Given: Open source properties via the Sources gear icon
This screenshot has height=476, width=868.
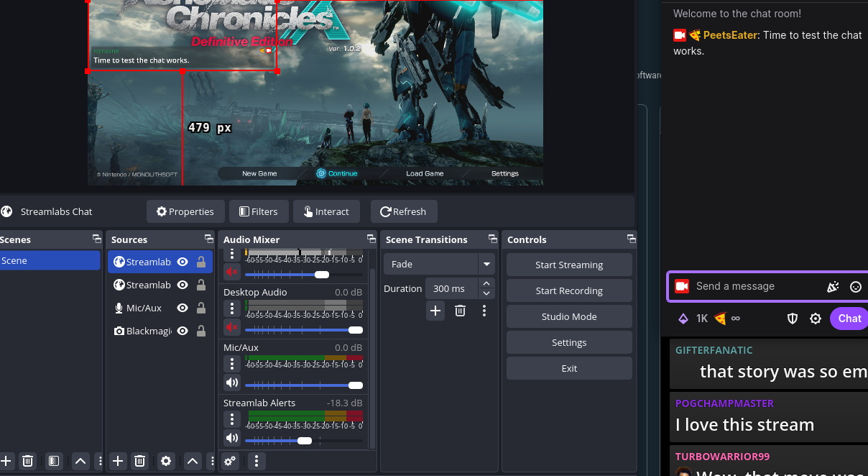Looking at the screenshot, I should (166, 461).
